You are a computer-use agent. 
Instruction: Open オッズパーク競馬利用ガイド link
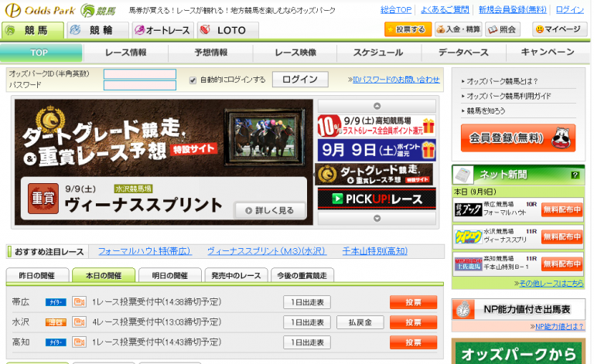508,96
